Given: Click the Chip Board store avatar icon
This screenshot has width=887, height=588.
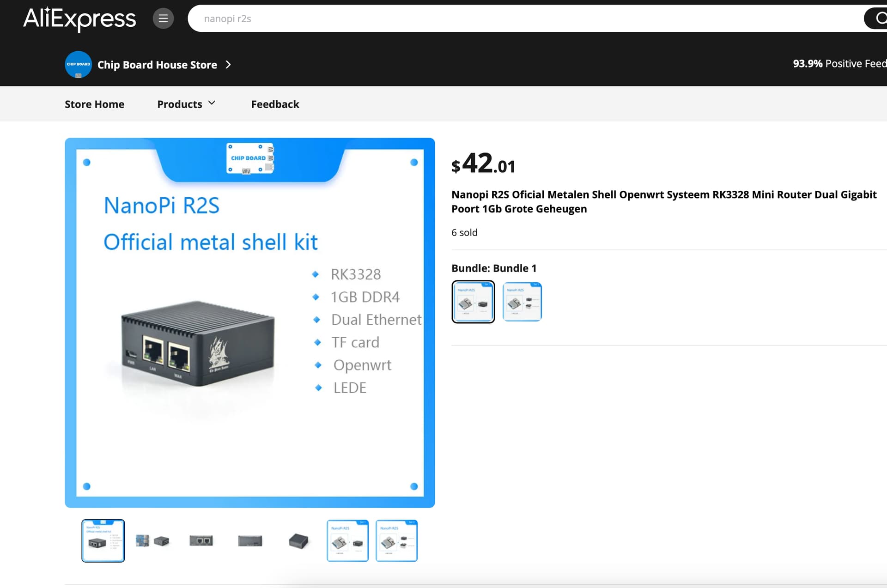Looking at the screenshot, I should 78,64.
